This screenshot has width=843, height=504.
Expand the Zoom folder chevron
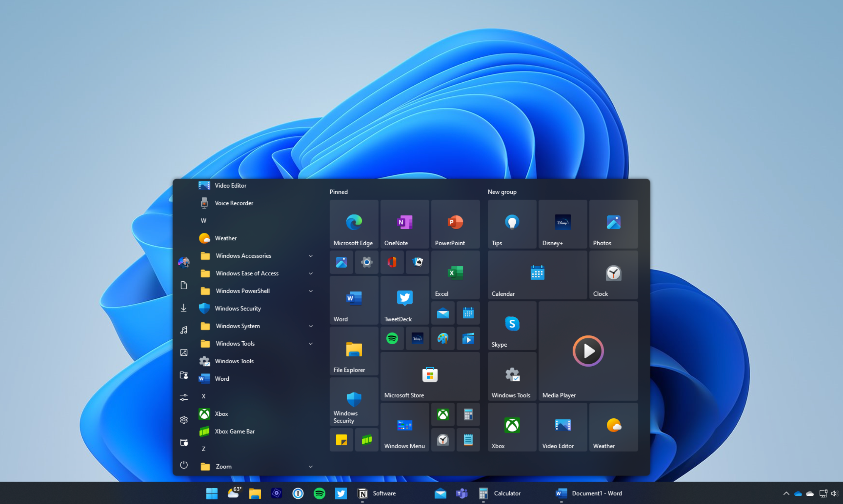310,467
